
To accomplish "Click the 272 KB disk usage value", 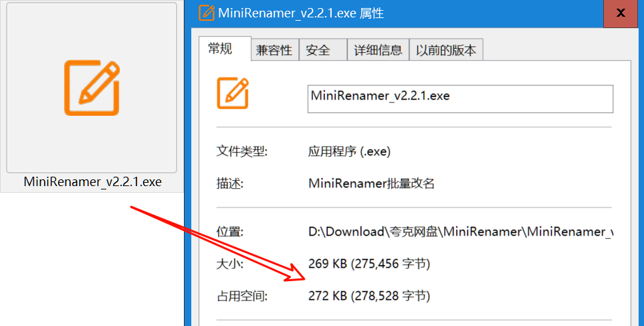I will click(x=369, y=296).
